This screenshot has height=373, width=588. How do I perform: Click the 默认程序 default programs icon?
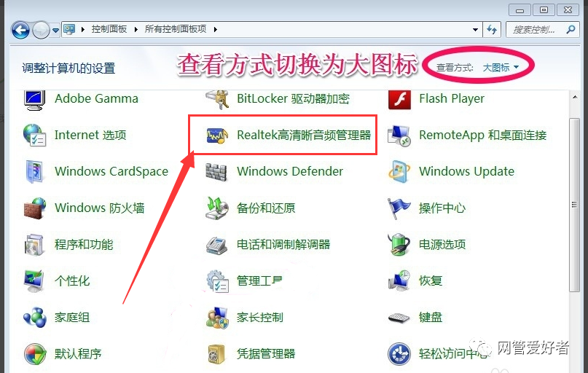click(35, 354)
